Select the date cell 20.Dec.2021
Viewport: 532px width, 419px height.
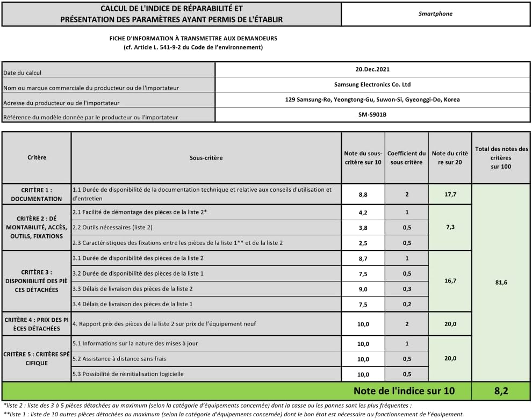[372, 69]
